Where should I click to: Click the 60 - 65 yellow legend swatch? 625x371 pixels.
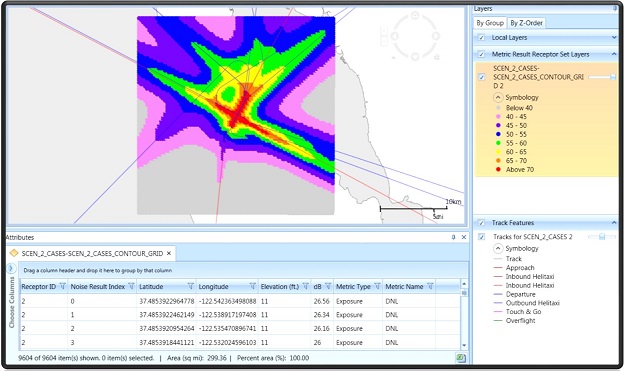tap(498, 152)
